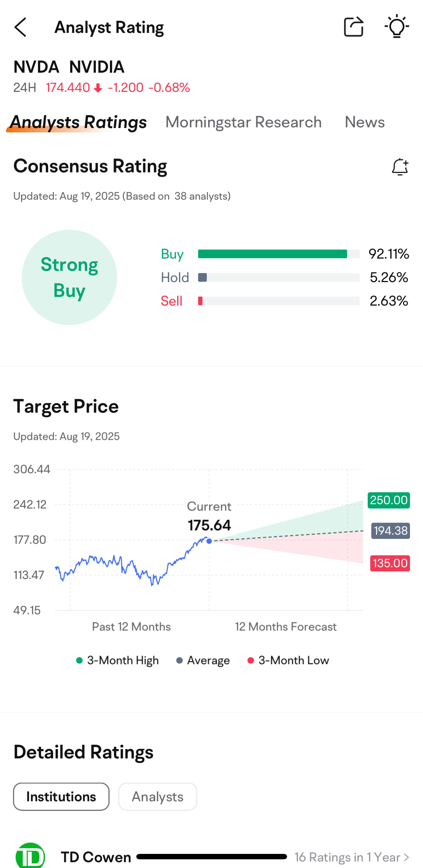Switch to the News tab
423x868 pixels.
pos(364,122)
